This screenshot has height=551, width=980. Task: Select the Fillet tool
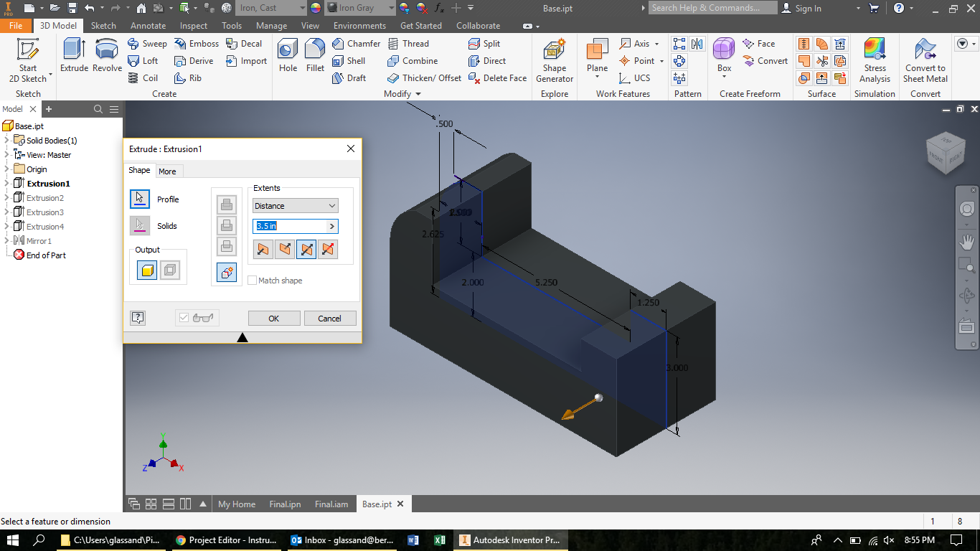click(x=315, y=56)
